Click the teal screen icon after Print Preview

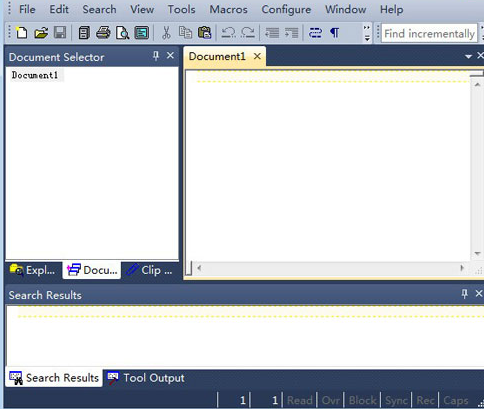point(142,33)
